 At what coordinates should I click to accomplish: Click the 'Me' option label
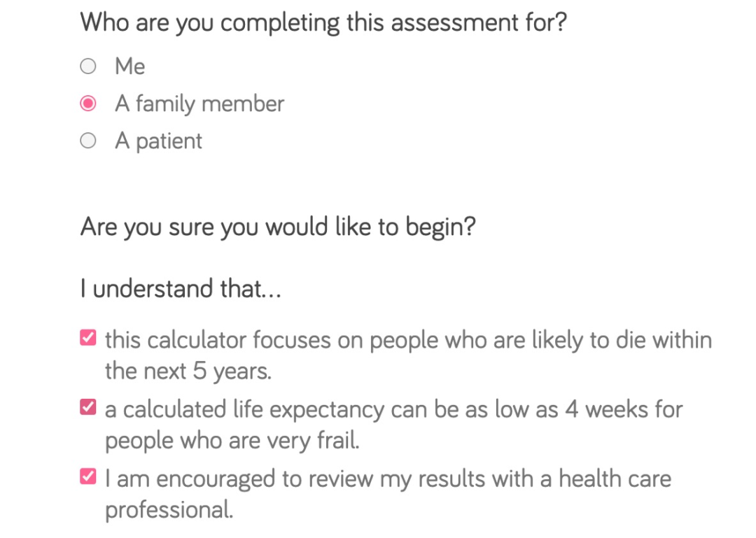[130, 66]
